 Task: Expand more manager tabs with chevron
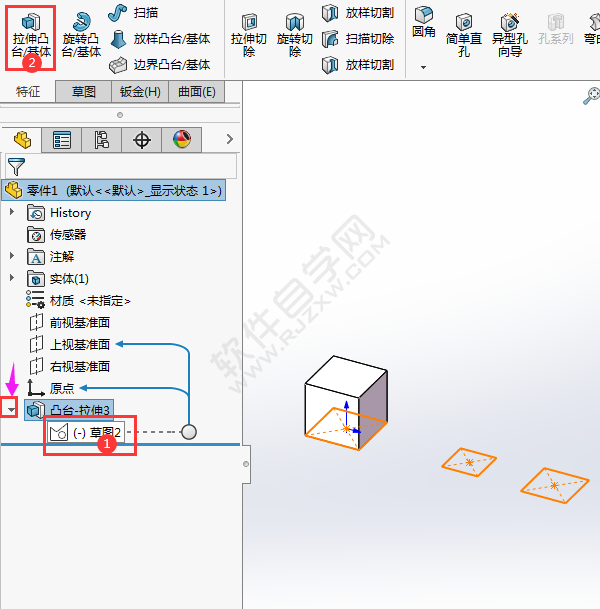(230, 139)
